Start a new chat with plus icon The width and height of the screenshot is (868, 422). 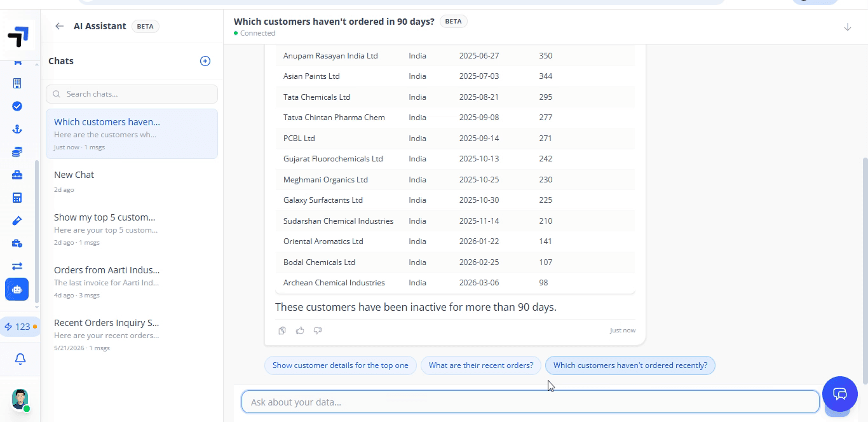205,61
